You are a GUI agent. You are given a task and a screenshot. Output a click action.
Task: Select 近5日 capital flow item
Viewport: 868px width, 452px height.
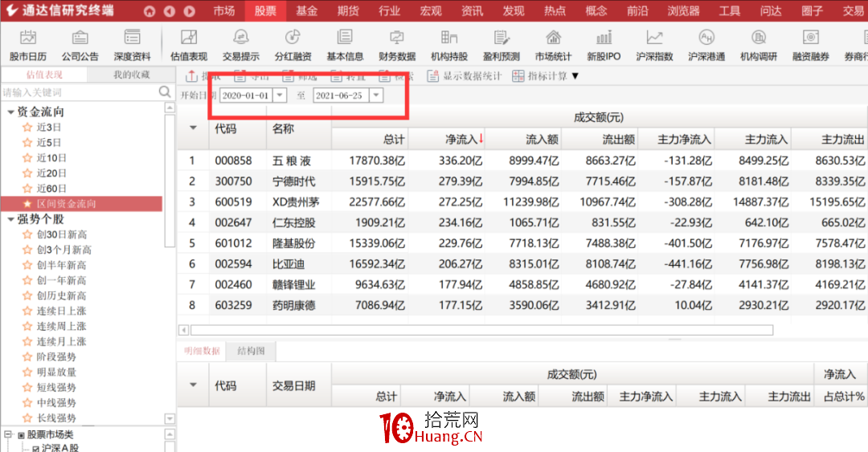[49, 143]
